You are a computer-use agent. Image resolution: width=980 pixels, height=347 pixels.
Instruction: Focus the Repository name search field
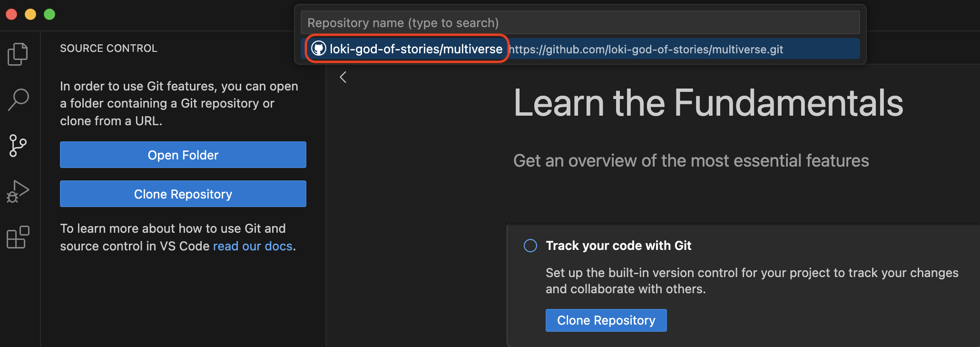(579, 23)
